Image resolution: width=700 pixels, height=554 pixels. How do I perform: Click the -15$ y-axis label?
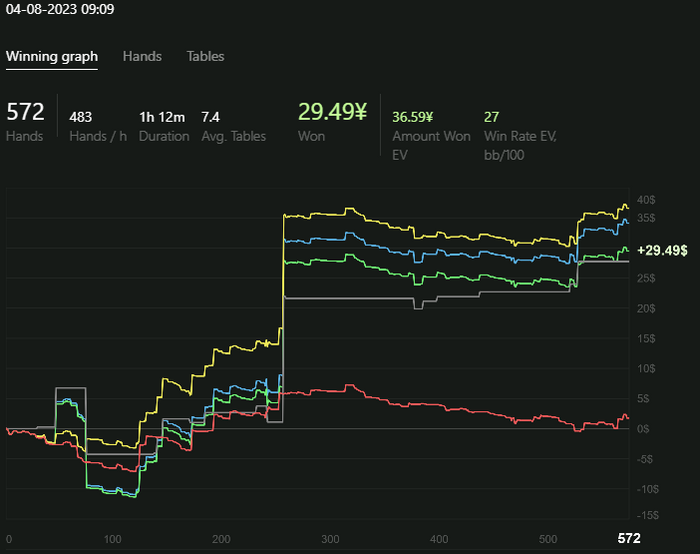(x=648, y=515)
